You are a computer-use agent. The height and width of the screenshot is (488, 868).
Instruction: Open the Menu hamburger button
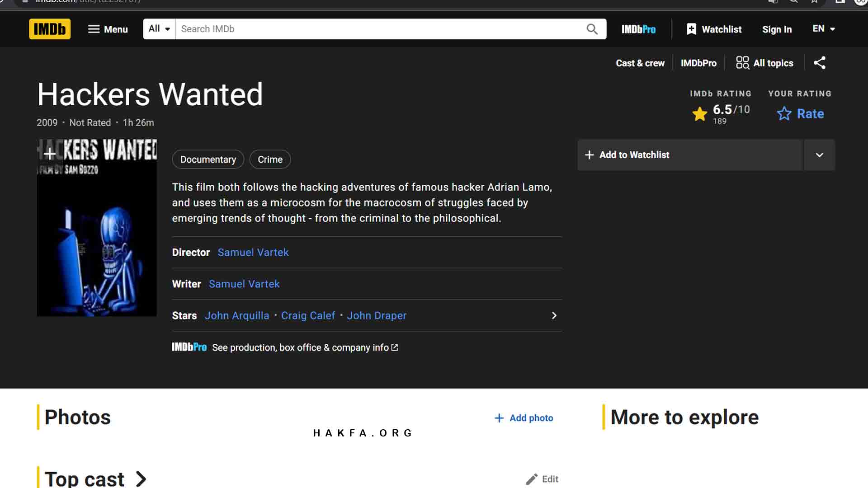pyautogui.click(x=108, y=29)
